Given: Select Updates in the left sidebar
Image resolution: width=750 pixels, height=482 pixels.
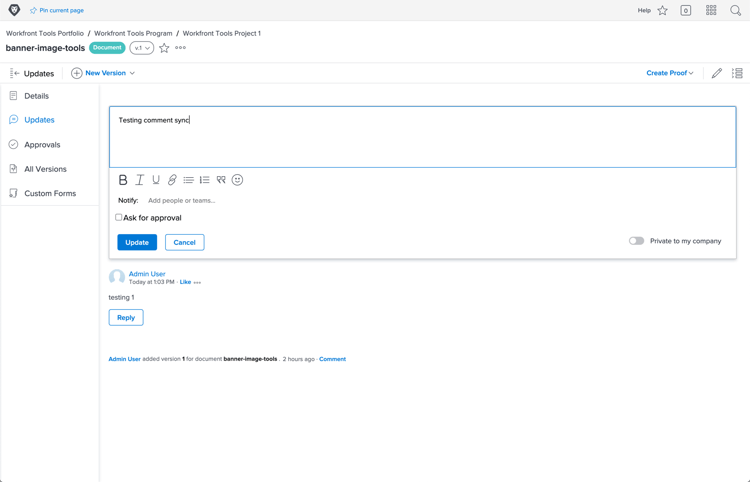Looking at the screenshot, I should [39, 120].
